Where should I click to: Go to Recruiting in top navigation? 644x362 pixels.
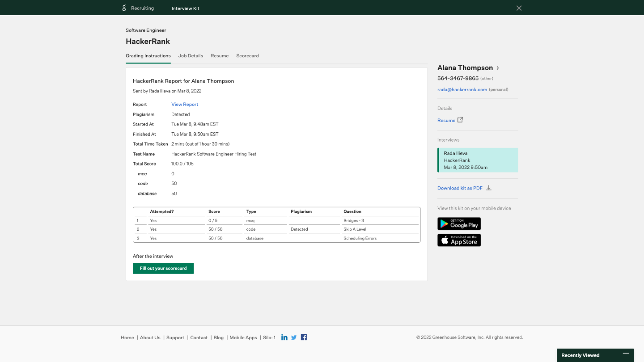click(142, 8)
